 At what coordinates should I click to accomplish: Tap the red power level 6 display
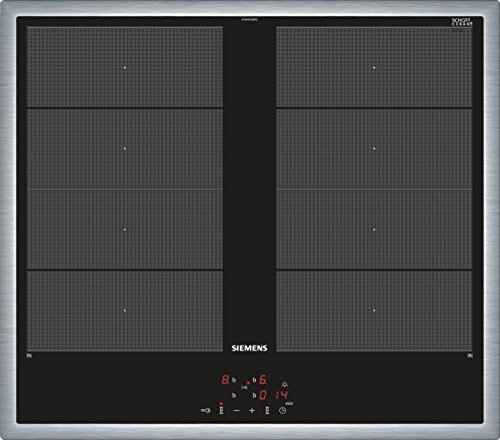coord(263,380)
